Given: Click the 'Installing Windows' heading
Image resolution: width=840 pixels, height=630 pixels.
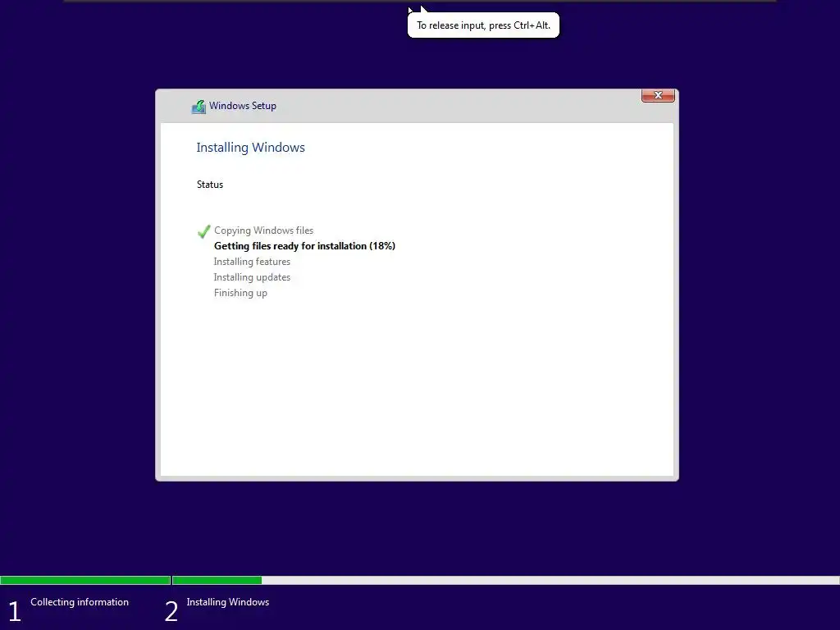Looking at the screenshot, I should click(x=251, y=148).
